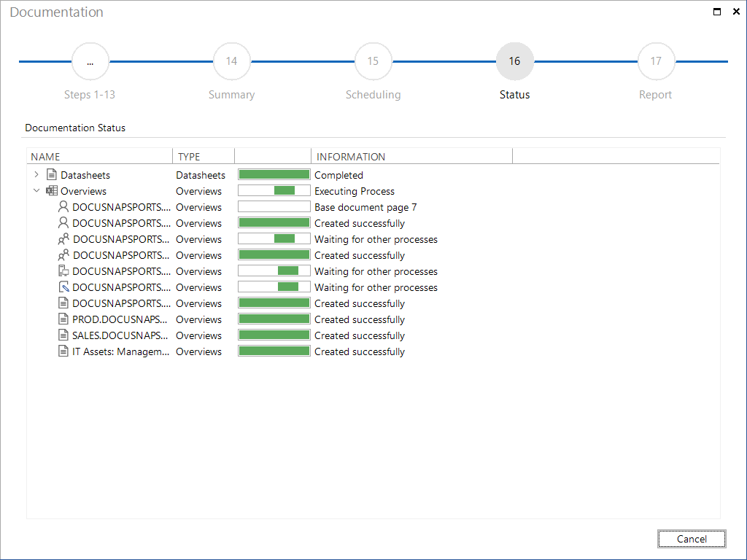Click Created successfully in SALES.DOCUSNAPS row

coord(359,335)
